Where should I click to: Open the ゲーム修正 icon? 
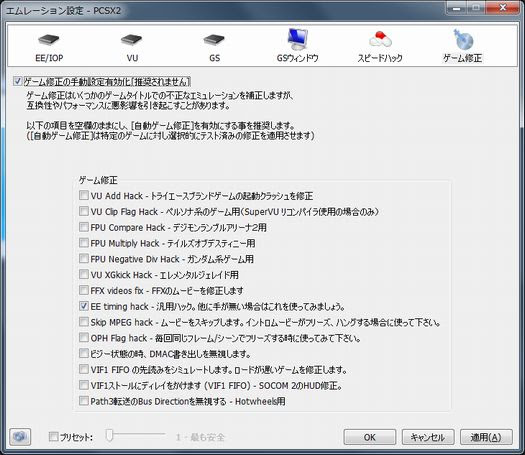463,39
